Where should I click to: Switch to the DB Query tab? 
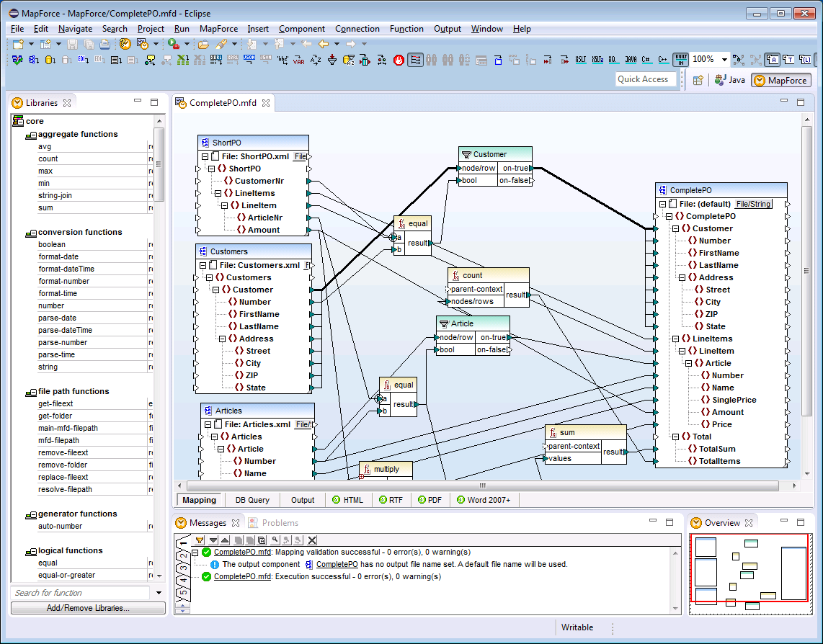click(252, 500)
